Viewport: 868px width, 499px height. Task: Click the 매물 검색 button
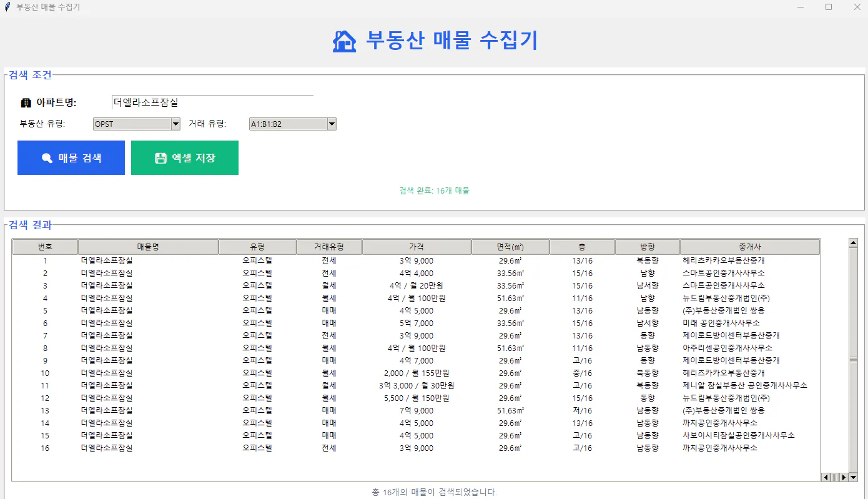(x=71, y=157)
